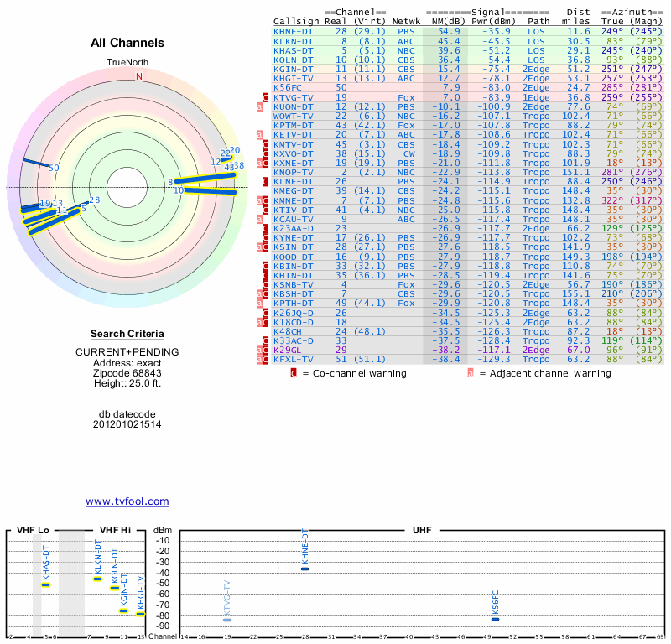Click the co-channel icon beside K26JQ-D
This screenshot has width=671, height=644.
click(265, 313)
